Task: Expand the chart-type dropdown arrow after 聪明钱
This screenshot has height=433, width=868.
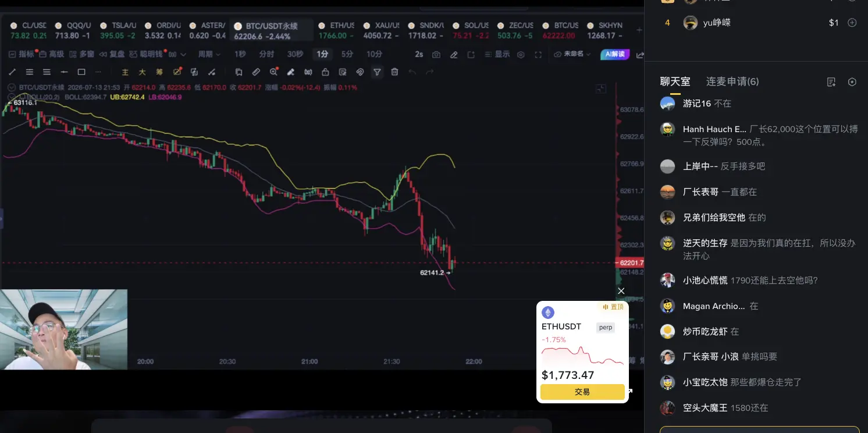Action: (x=183, y=54)
